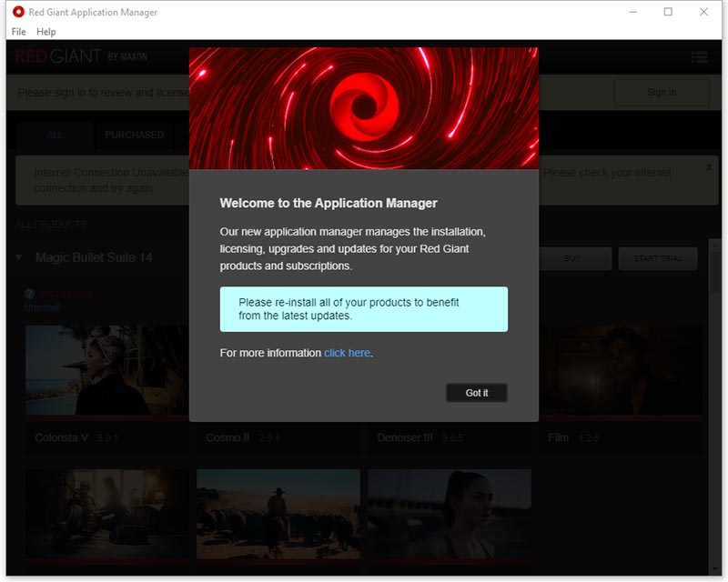
Task: Click the re-install products notice box
Action: [363, 309]
